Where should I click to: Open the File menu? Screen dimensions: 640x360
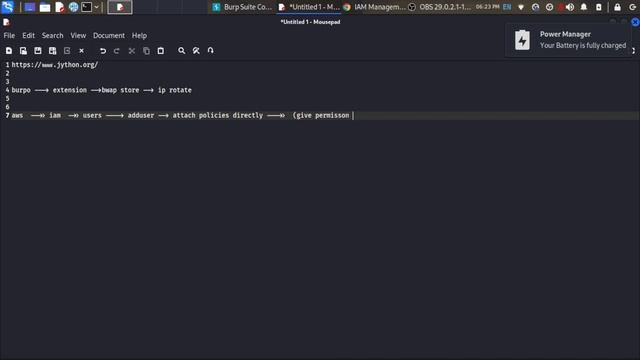[9, 36]
